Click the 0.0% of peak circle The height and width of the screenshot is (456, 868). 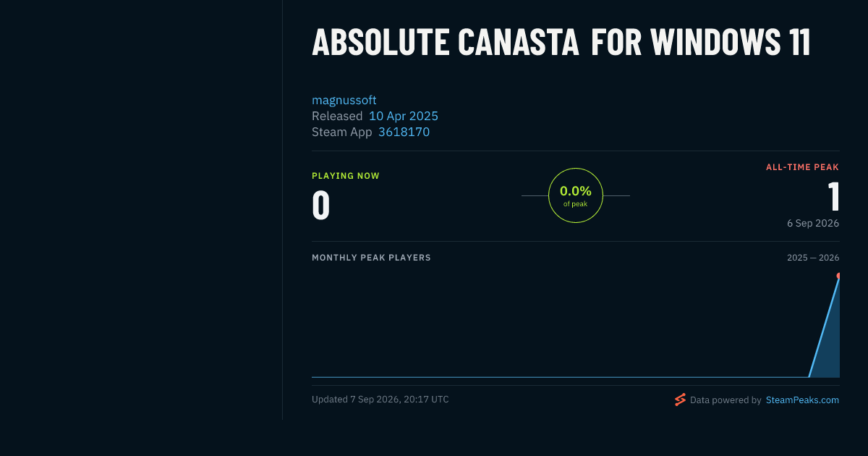(x=576, y=195)
